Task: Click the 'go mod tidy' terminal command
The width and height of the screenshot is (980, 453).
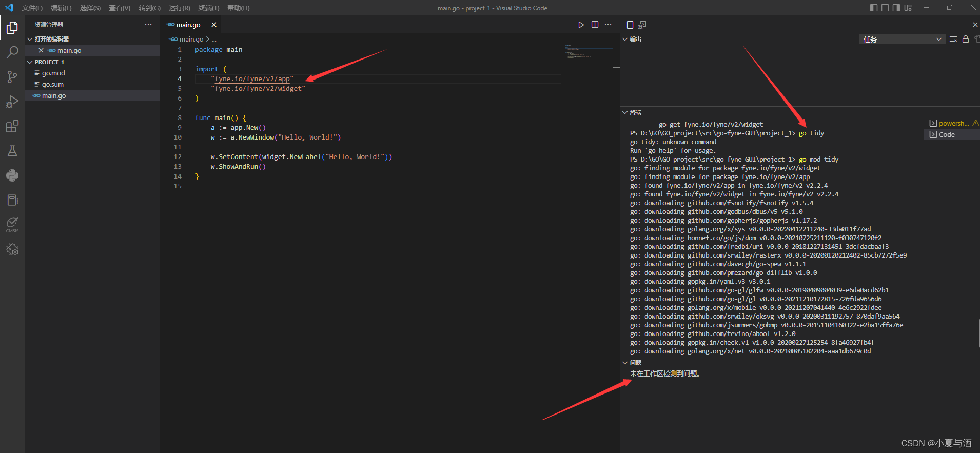Action: (819, 160)
